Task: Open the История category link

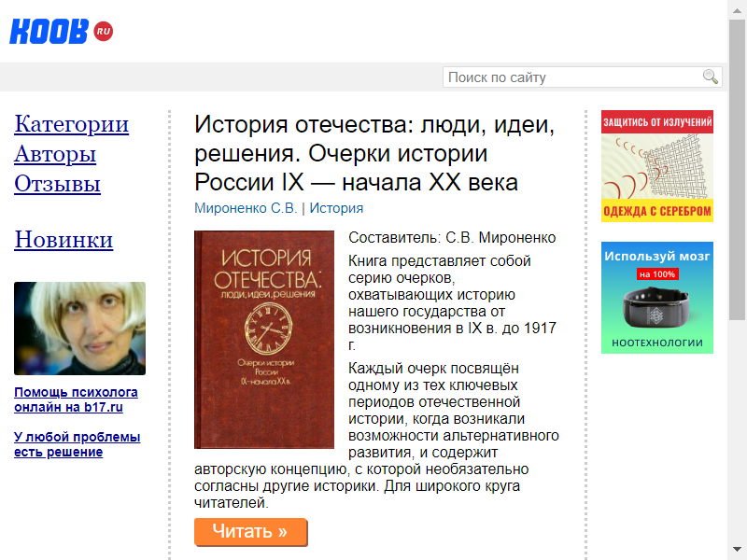Action: point(336,208)
